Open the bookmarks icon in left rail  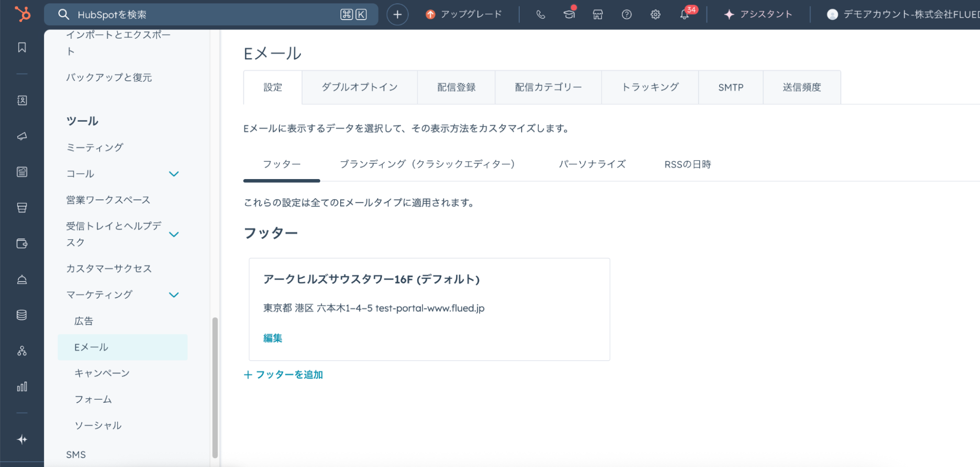[22, 48]
